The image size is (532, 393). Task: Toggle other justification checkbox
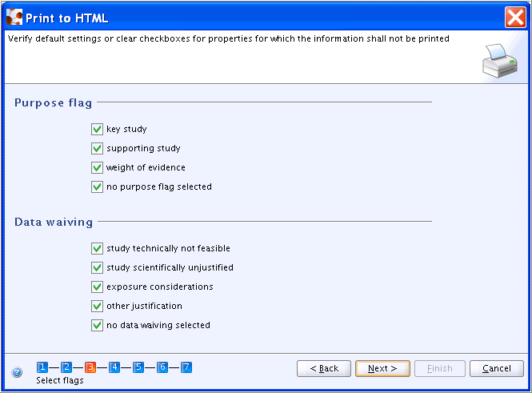[97, 306]
